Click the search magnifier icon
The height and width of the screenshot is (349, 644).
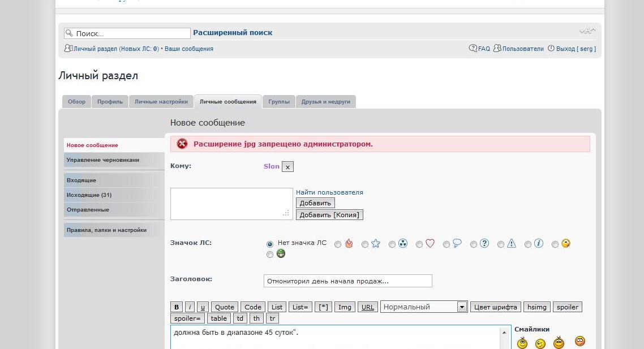(x=69, y=33)
